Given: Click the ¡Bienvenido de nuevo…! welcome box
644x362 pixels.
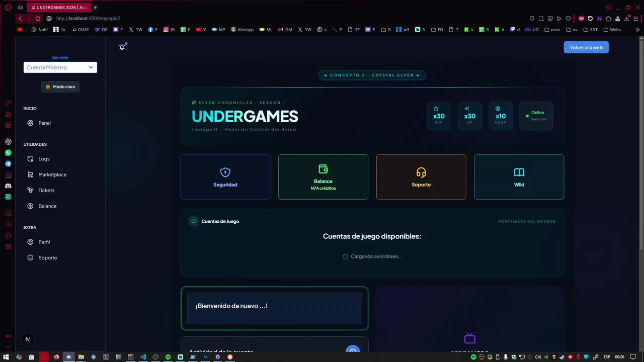Looking at the screenshot, I should point(275,308).
